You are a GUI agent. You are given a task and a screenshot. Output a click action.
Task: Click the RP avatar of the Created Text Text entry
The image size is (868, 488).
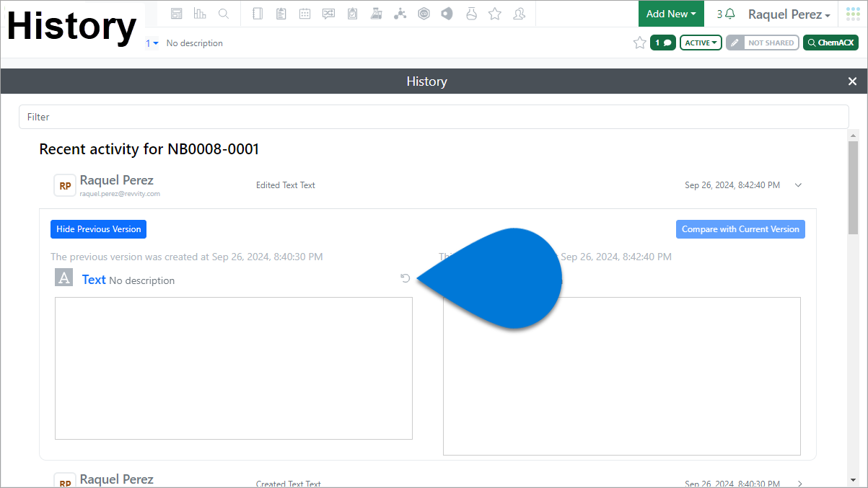point(65,482)
